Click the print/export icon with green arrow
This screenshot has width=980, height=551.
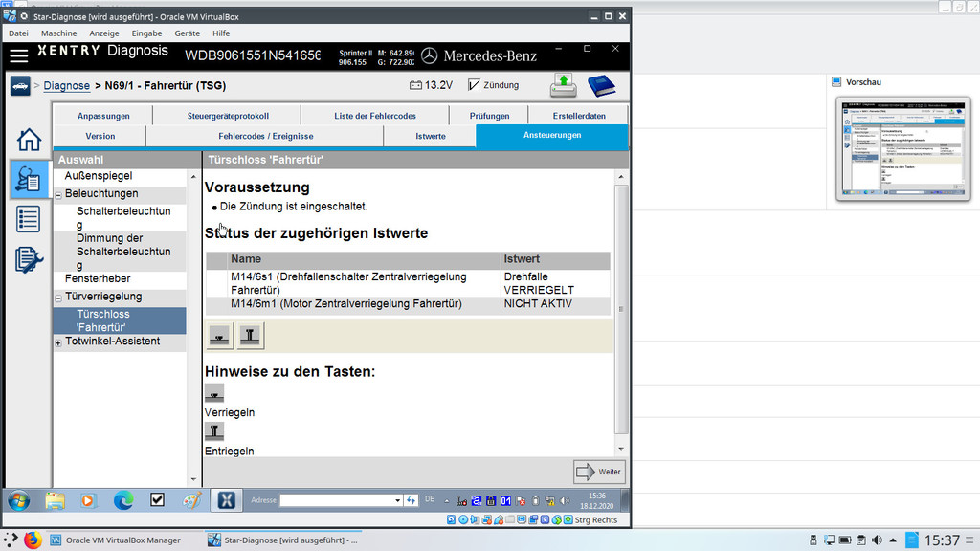point(563,85)
